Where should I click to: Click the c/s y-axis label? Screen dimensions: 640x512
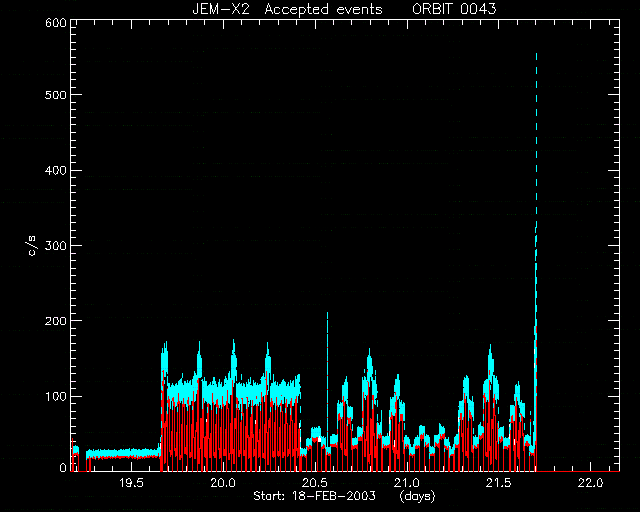pyautogui.click(x=33, y=246)
